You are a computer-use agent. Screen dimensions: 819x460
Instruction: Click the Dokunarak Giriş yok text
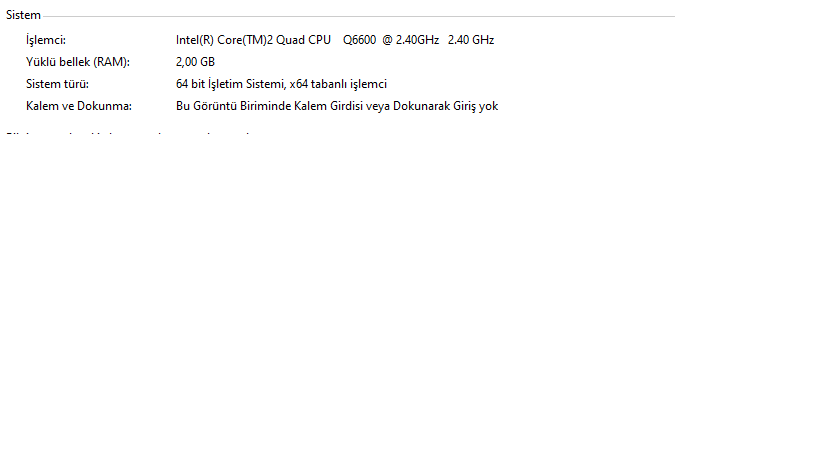(446, 106)
